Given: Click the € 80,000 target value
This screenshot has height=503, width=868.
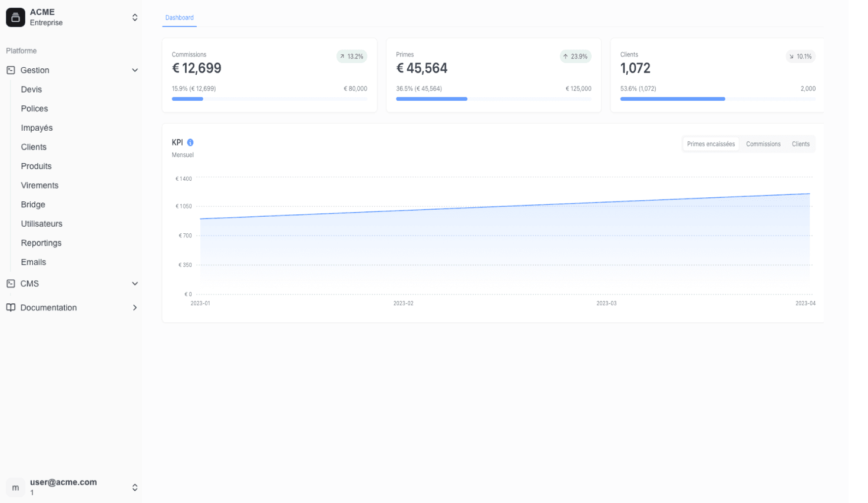Looking at the screenshot, I should tap(355, 89).
